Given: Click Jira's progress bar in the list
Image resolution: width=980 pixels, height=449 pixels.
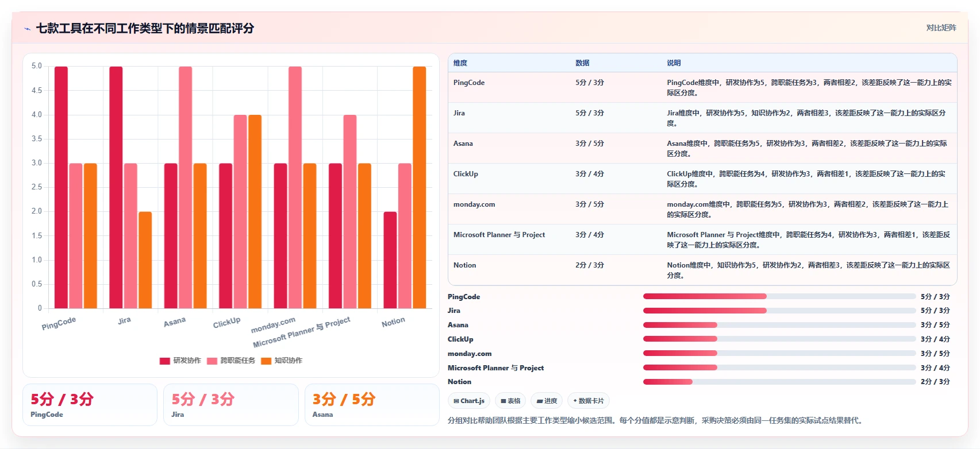Looking at the screenshot, I should pos(779,311).
